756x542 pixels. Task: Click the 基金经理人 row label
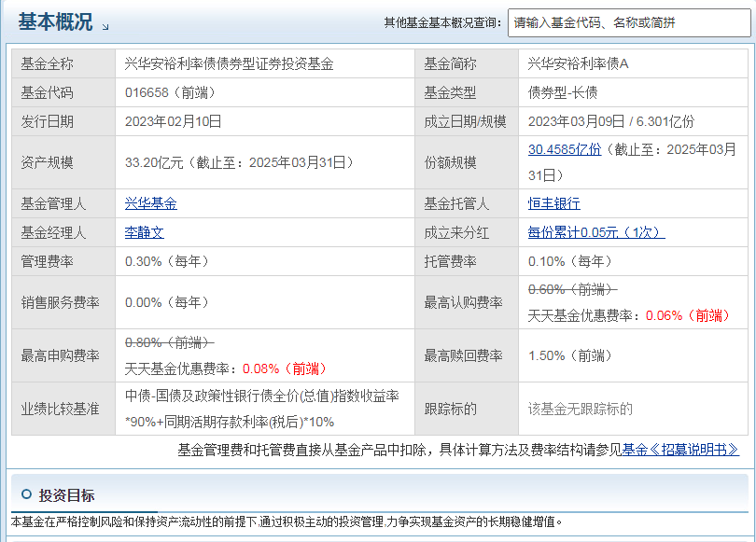point(53,232)
